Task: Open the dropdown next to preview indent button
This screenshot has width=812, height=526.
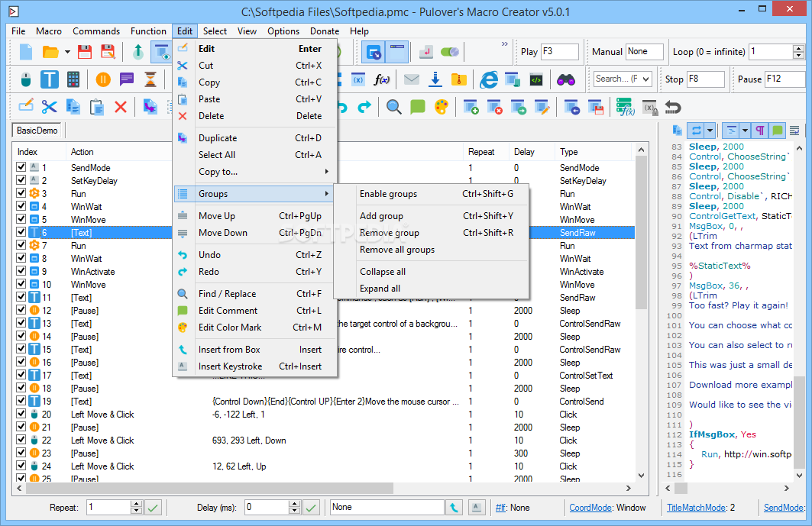Action: tap(745, 131)
